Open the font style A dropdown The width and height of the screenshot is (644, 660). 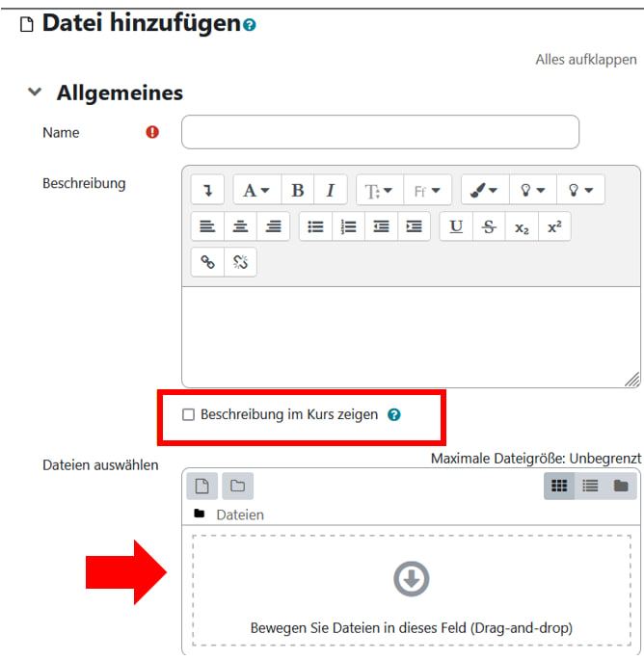click(255, 191)
